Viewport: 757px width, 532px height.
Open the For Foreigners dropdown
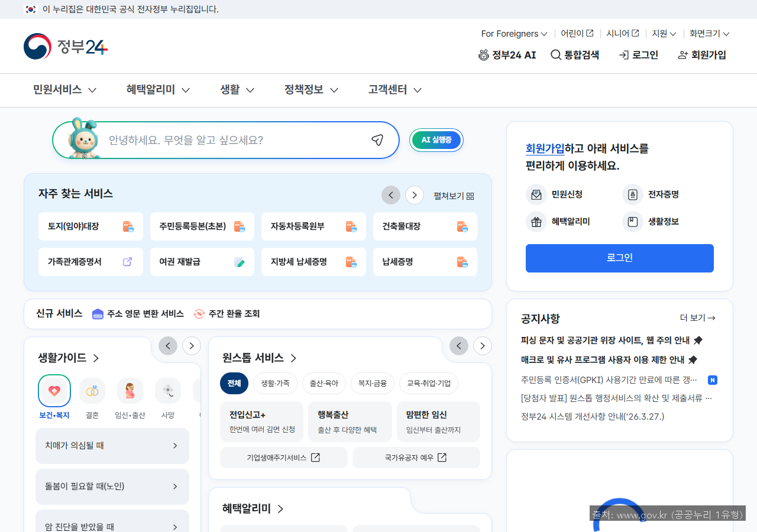point(513,34)
